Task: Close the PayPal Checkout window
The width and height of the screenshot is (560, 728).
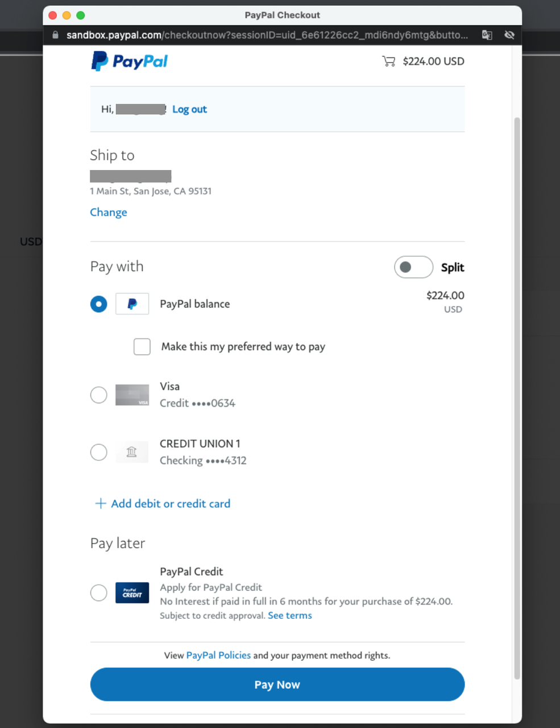Action: coord(53,15)
